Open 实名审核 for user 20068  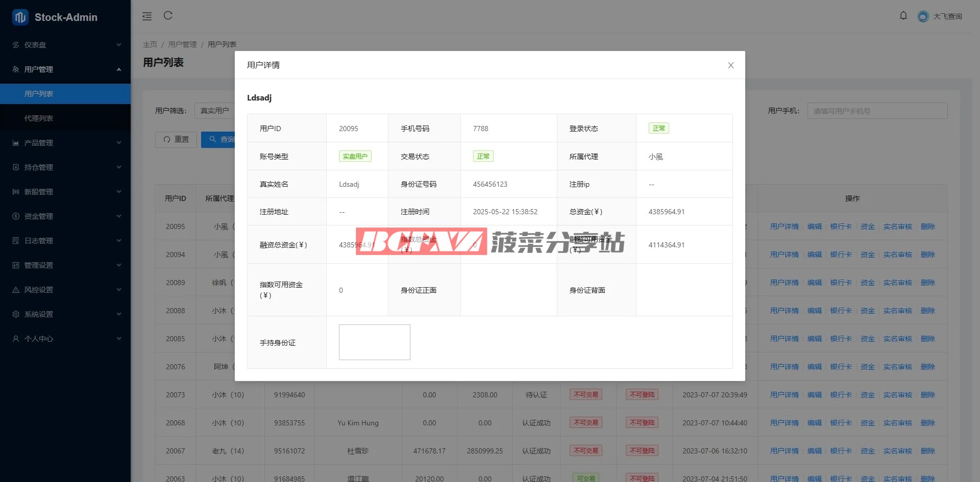tap(897, 423)
